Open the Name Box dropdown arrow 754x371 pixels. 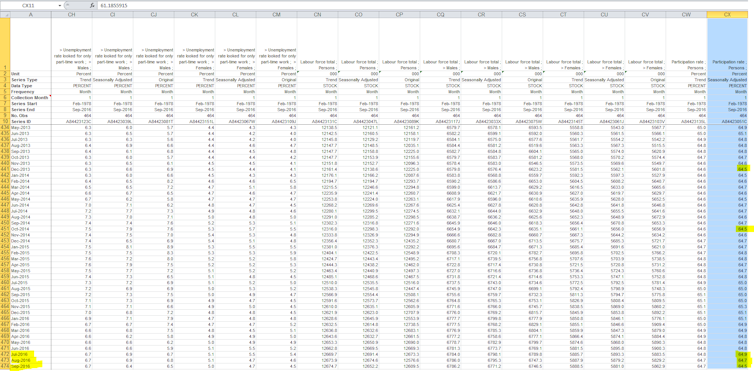coord(60,5)
